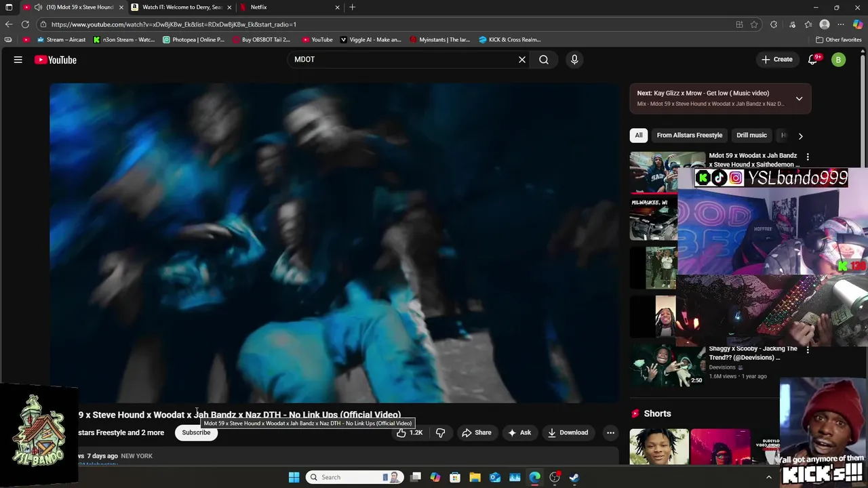Switch to the Netflix tab
Screen dimensions: 868x488
(288, 7)
